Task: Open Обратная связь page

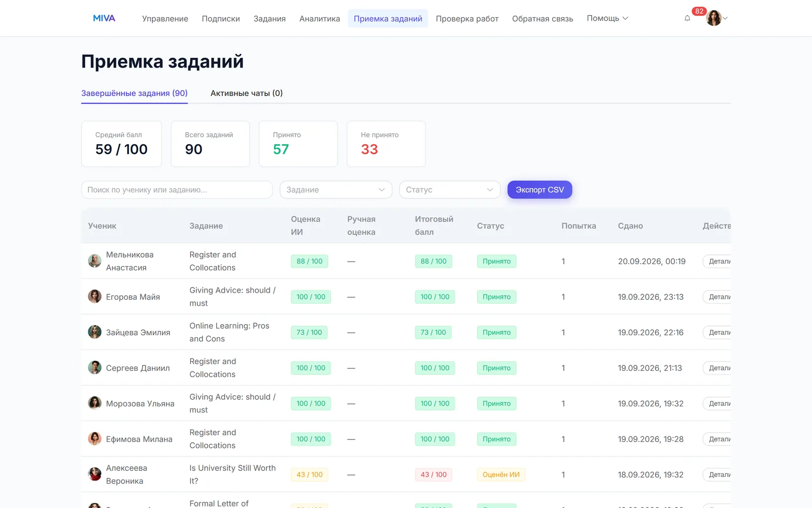Action: tap(543, 19)
